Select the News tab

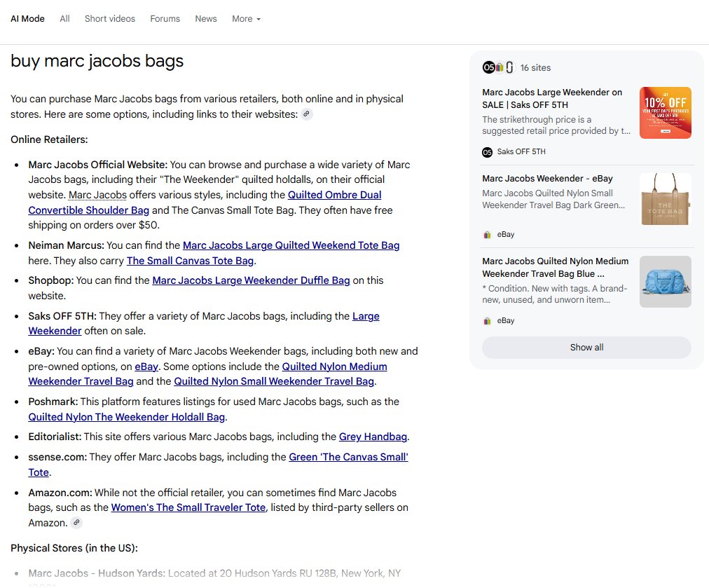(206, 18)
